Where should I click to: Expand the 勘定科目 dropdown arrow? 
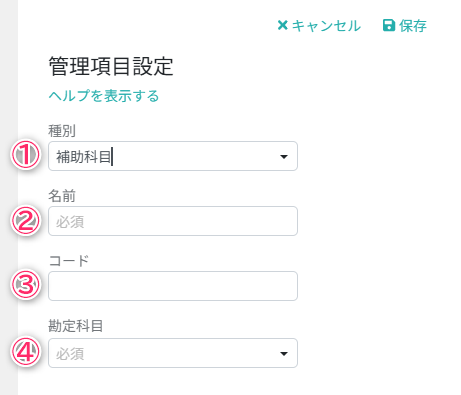[284, 354]
